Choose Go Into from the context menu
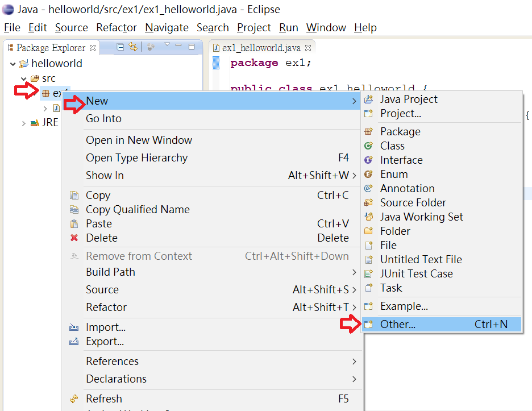Screen dimensions: 532x411 (212, 118)
